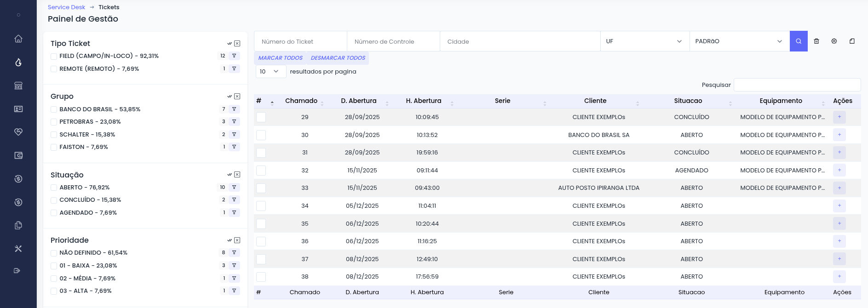Follow the Service Desk breadcrumb link
868x308 pixels.
point(66,7)
